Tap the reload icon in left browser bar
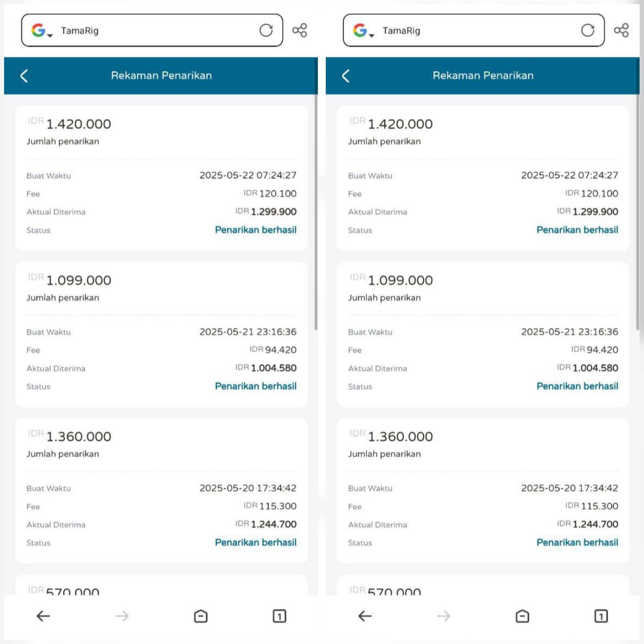The height and width of the screenshot is (644, 644). pyautogui.click(x=266, y=30)
